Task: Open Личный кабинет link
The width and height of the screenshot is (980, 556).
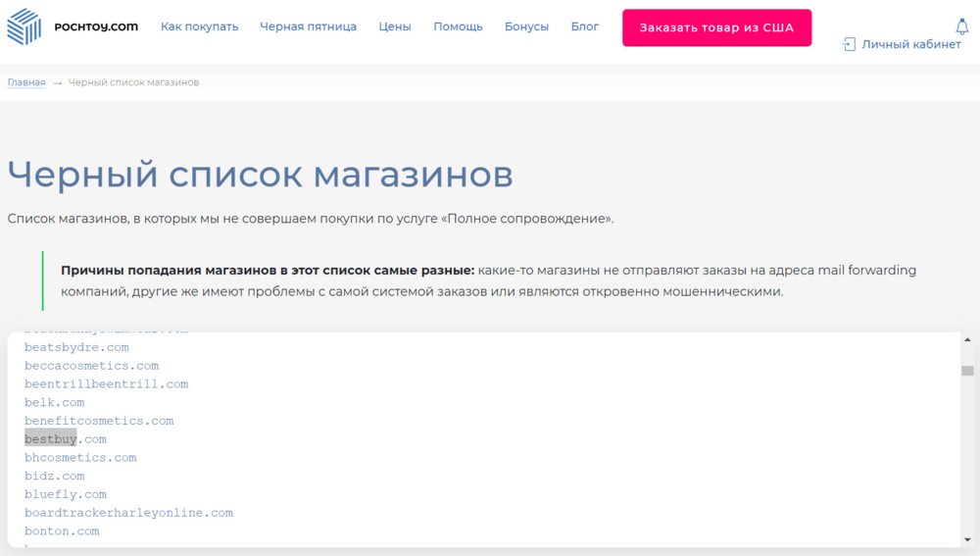Action: pyautogui.click(x=911, y=44)
